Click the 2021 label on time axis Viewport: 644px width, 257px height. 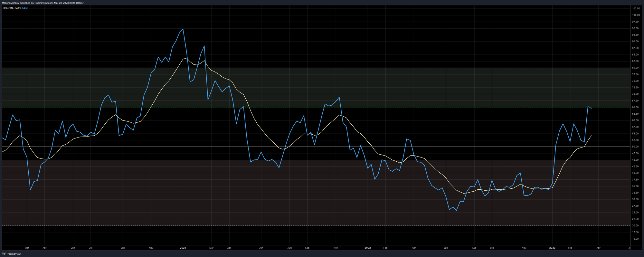click(x=183, y=248)
